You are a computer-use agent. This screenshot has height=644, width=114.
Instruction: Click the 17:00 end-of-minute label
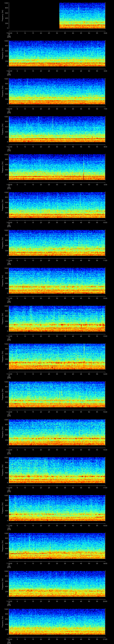coord(105,487)
